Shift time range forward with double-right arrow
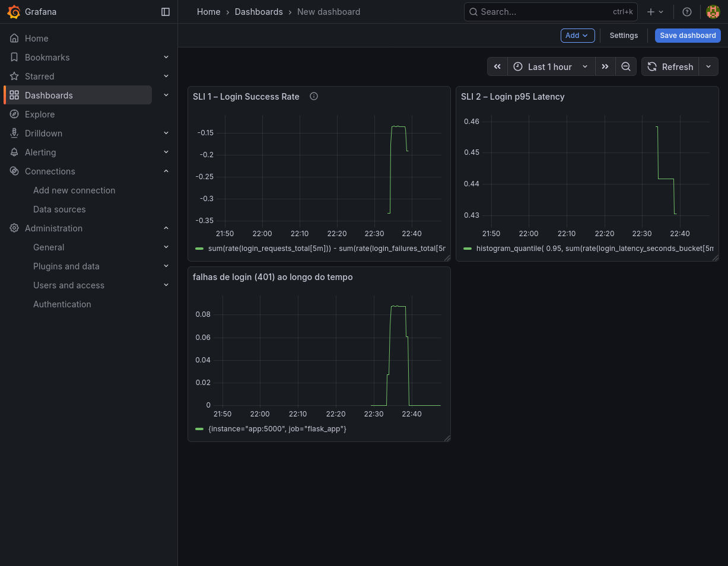The image size is (728, 566). [605, 66]
